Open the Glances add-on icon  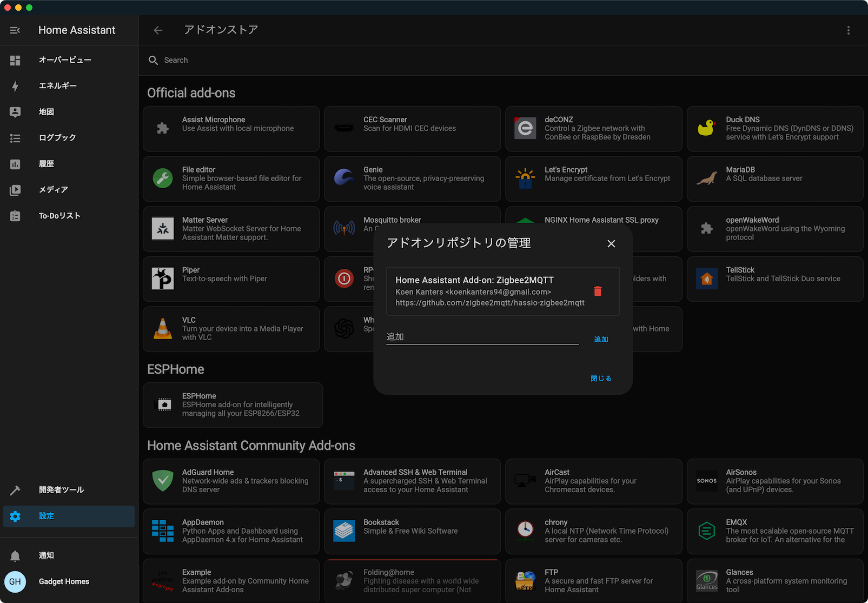(706, 581)
